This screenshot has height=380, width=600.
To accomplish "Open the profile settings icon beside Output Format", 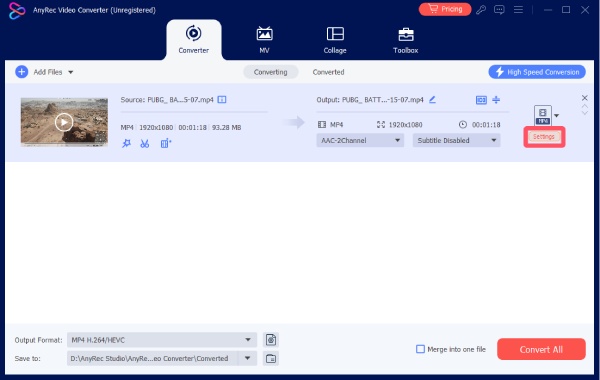I will click(271, 340).
